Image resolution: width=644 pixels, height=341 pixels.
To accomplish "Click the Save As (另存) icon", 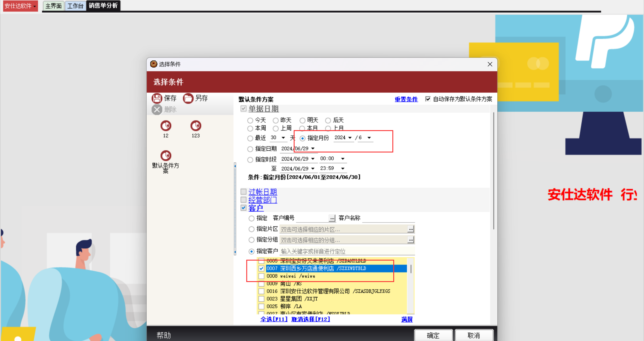I will (188, 98).
